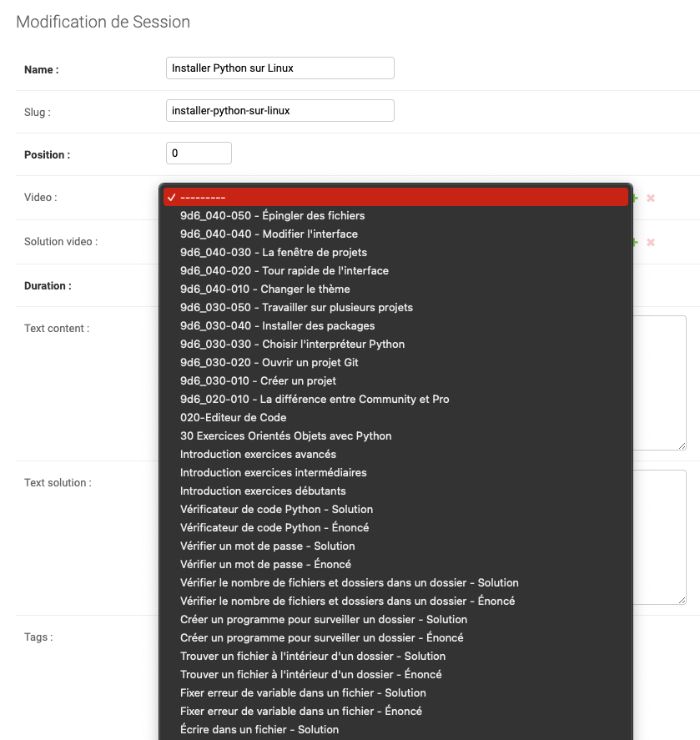Select '020-Editeur de Code' from the list
This screenshot has width=700, height=740.
tap(233, 417)
